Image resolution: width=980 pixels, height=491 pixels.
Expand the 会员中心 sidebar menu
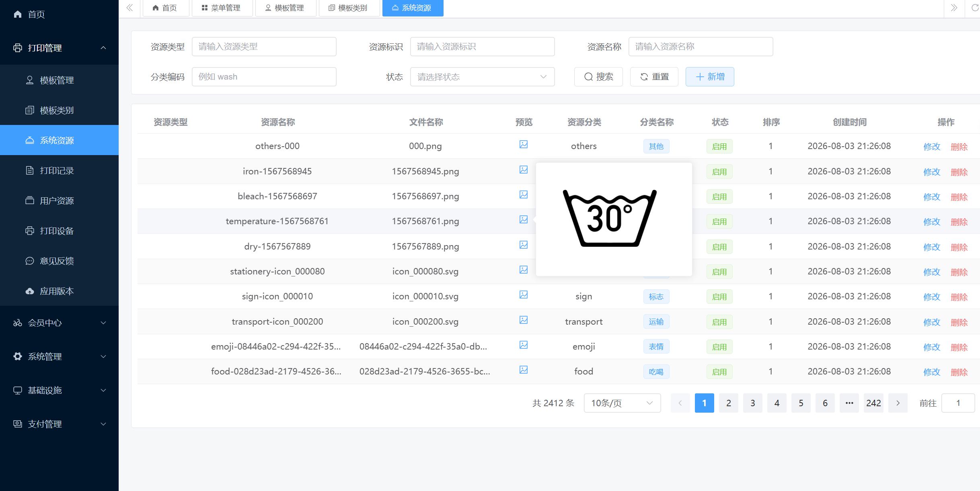point(59,323)
